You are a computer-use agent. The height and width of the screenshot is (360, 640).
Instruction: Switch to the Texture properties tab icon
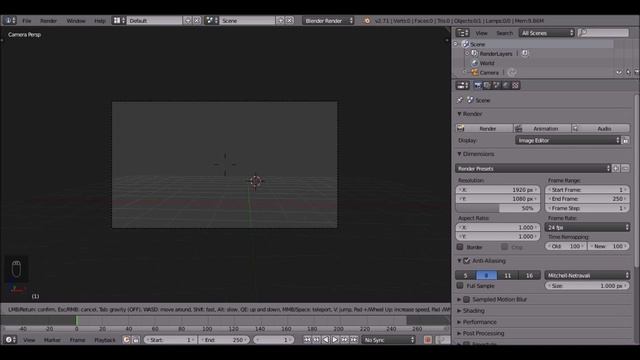pyautogui.click(x=516, y=85)
